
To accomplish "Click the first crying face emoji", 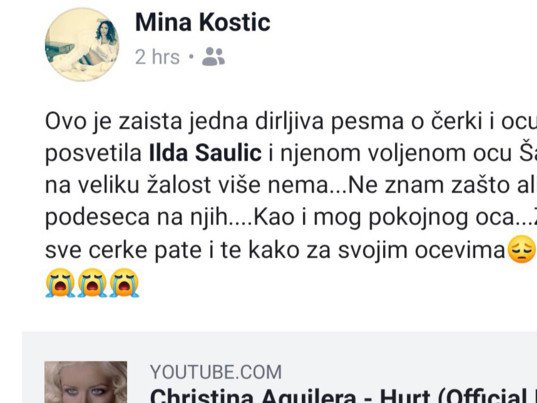I will (x=60, y=283).
